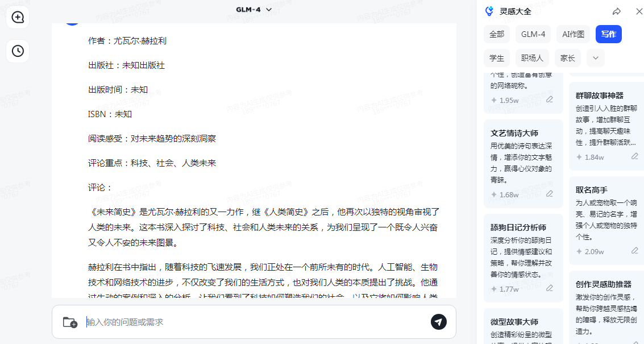Open the 群聊故事神器 card
The height and width of the screenshot is (344, 644).
point(606,126)
